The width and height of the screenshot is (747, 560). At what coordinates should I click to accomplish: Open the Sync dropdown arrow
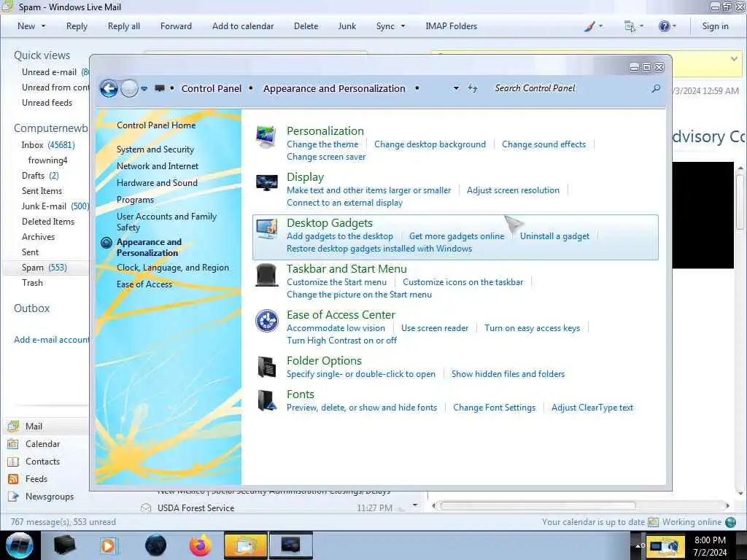tap(403, 26)
